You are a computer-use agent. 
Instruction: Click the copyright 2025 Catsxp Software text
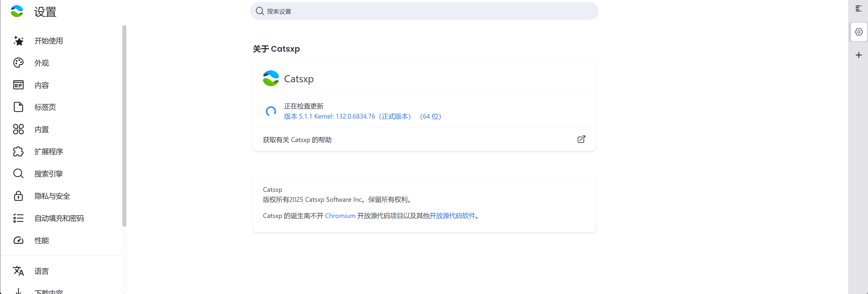click(338, 200)
